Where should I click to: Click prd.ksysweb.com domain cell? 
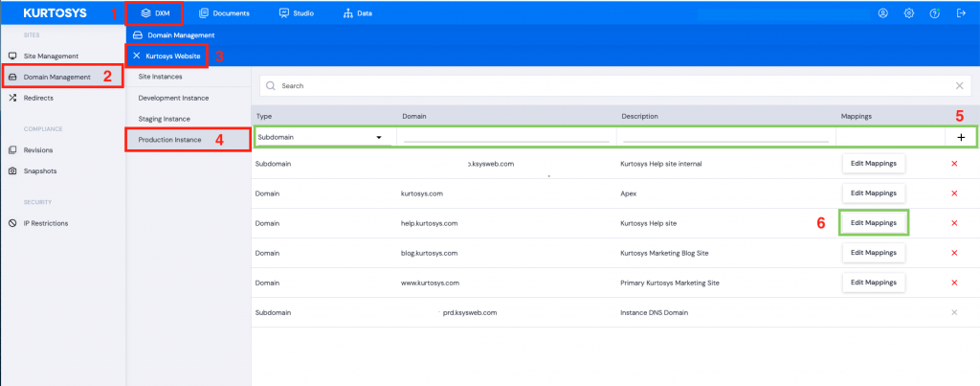point(469,312)
